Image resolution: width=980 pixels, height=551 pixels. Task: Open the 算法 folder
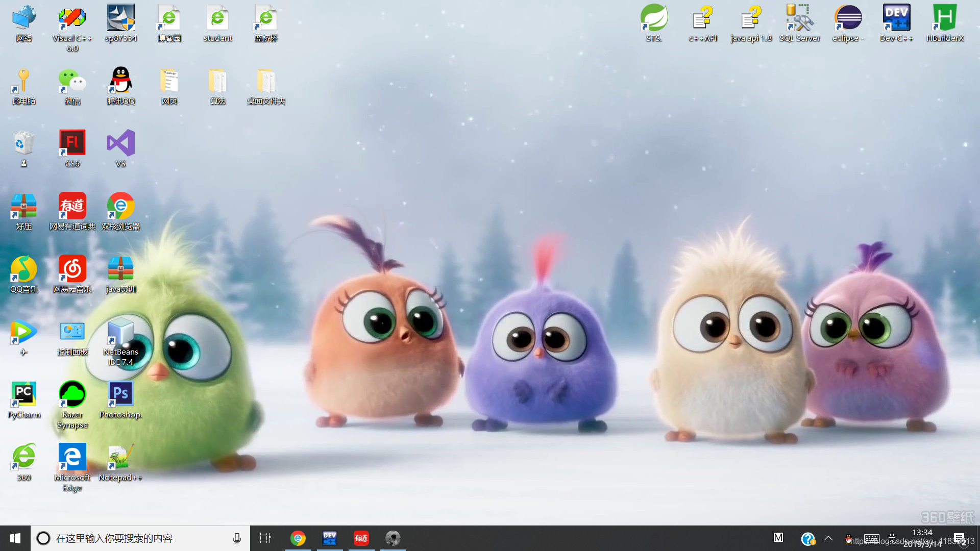[x=218, y=87]
